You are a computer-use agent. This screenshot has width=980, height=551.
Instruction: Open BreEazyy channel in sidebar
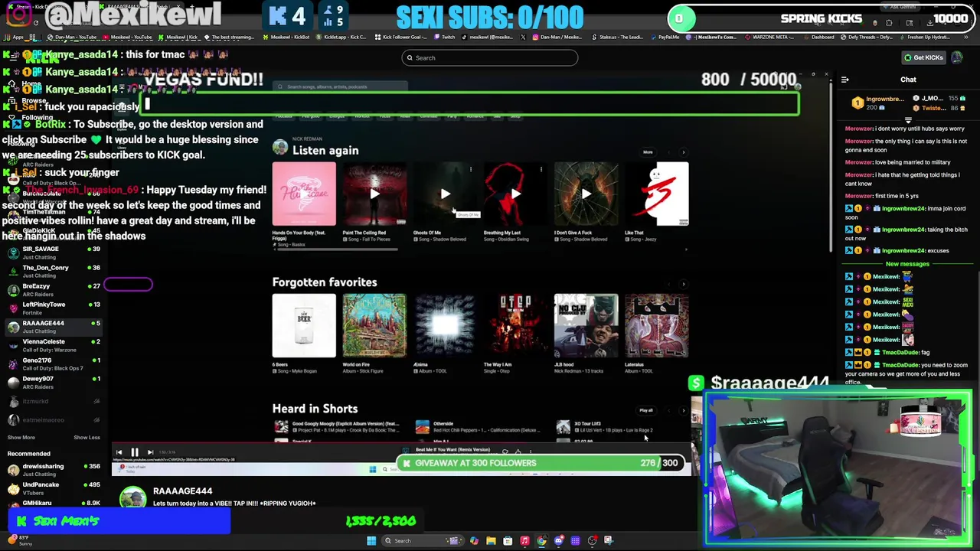coord(54,289)
